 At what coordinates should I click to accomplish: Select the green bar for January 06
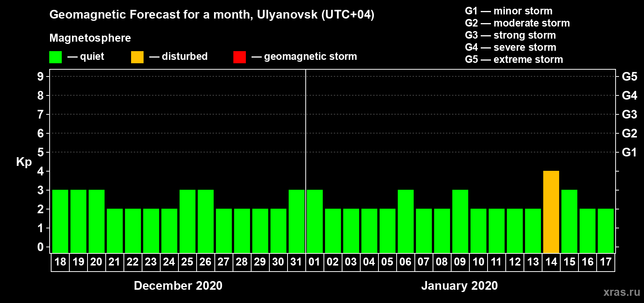click(x=406, y=221)
